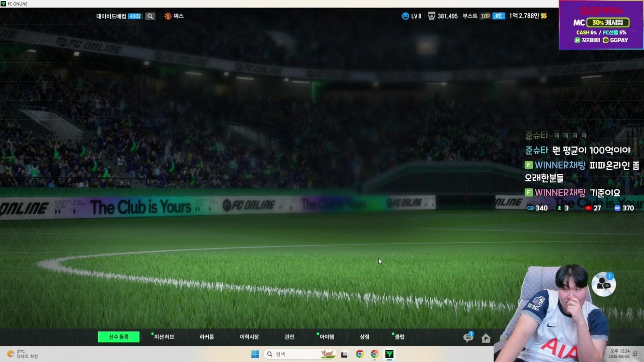
Task: Open the 상점 menu
Action: (365, 337)
